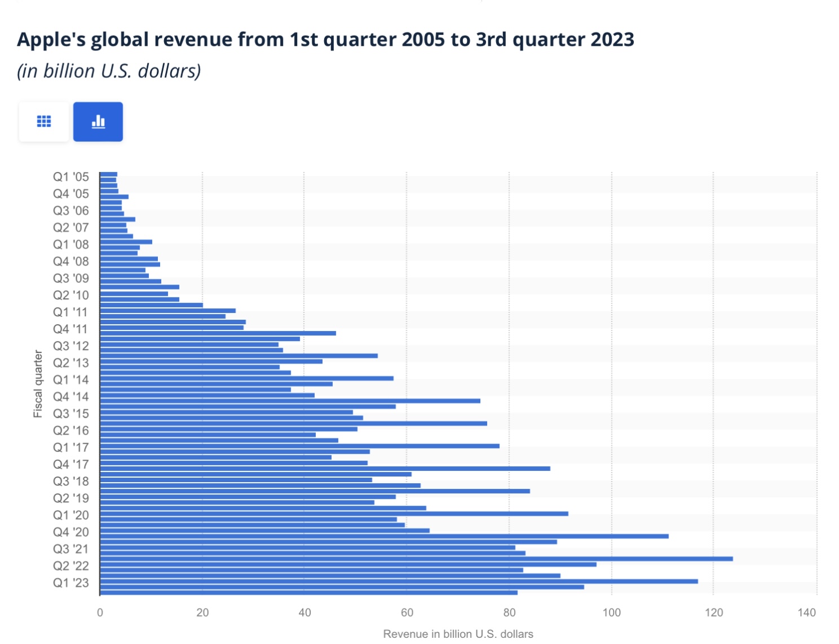This screenshot has width=839, height=644.
Task: Click the 80 tick on revenue axis
Action: (x=509, y=612)
